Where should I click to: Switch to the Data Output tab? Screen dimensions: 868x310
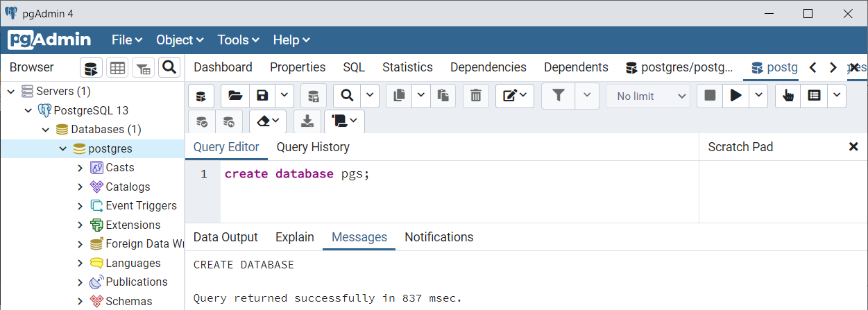tap(225, 237)
